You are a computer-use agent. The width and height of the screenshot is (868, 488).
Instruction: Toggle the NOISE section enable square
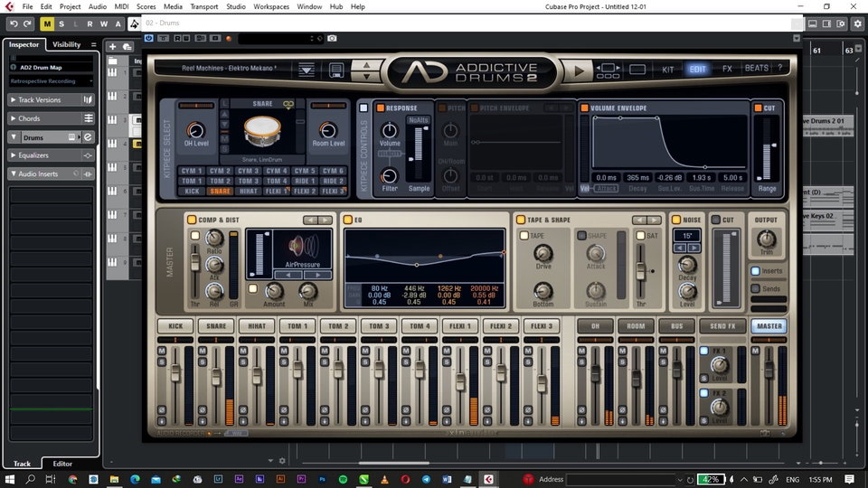tap(676, 220)
